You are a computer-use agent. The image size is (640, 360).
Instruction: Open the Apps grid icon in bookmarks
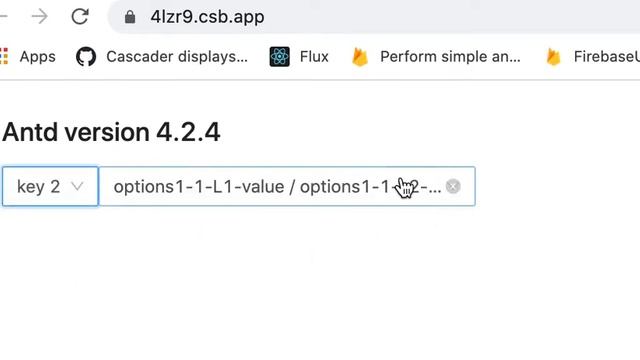coord(4,56)
